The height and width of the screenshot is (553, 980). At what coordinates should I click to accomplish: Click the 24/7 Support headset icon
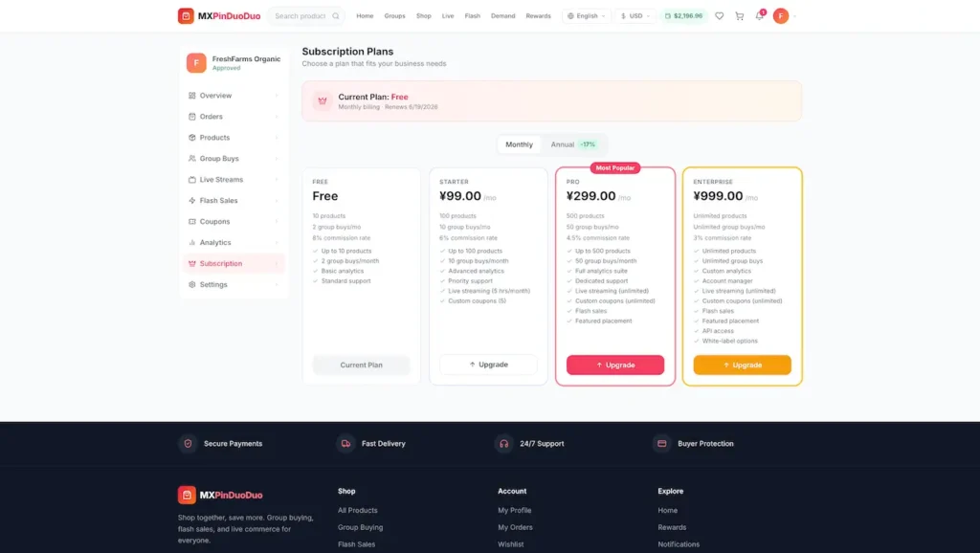tap(503, 444)
